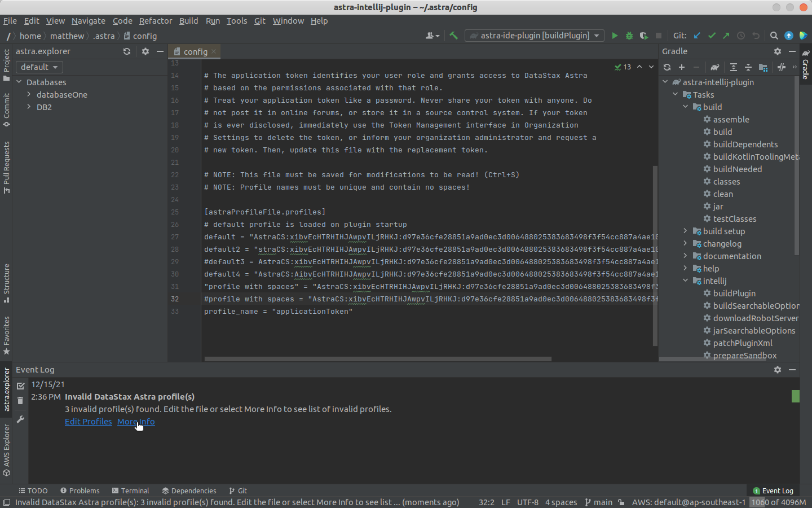Image resolution: width=812 pixels, height=508 pixels.
Task: Collapse the intellij task group
Action: [x=685, y=281]
